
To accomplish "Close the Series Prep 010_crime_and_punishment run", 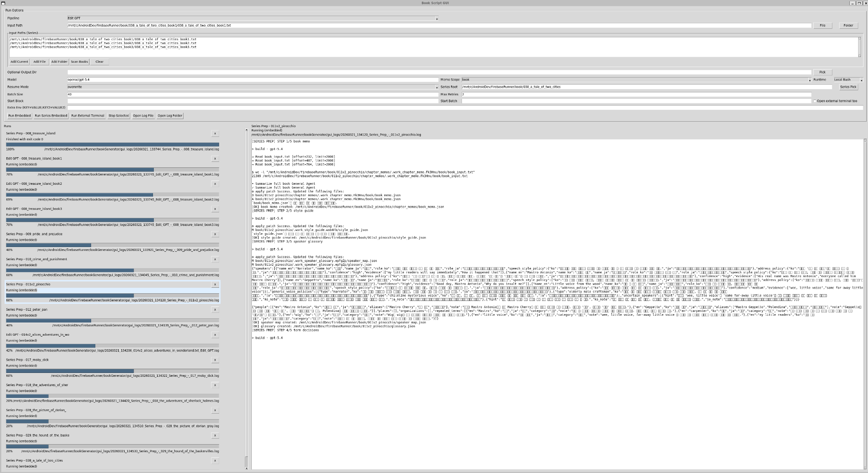I will coord(215,259).
